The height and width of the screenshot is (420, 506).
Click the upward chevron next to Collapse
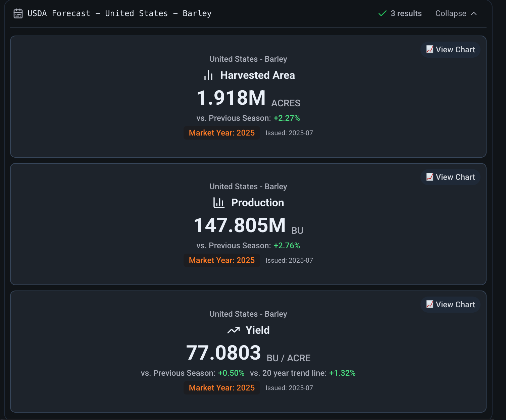[x=474, y=13]
